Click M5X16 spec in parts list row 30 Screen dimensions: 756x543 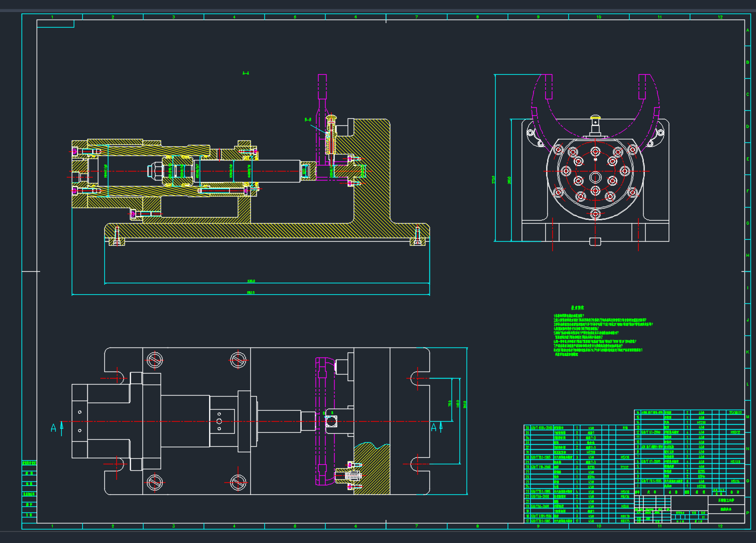(625, 457)
